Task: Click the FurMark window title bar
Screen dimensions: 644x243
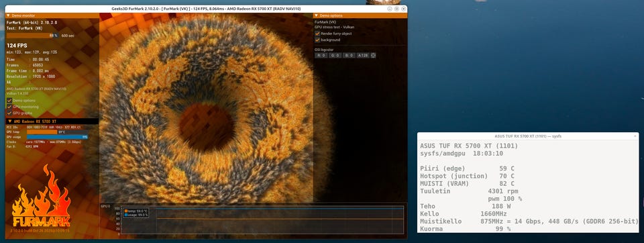Action: click(205, 9)
